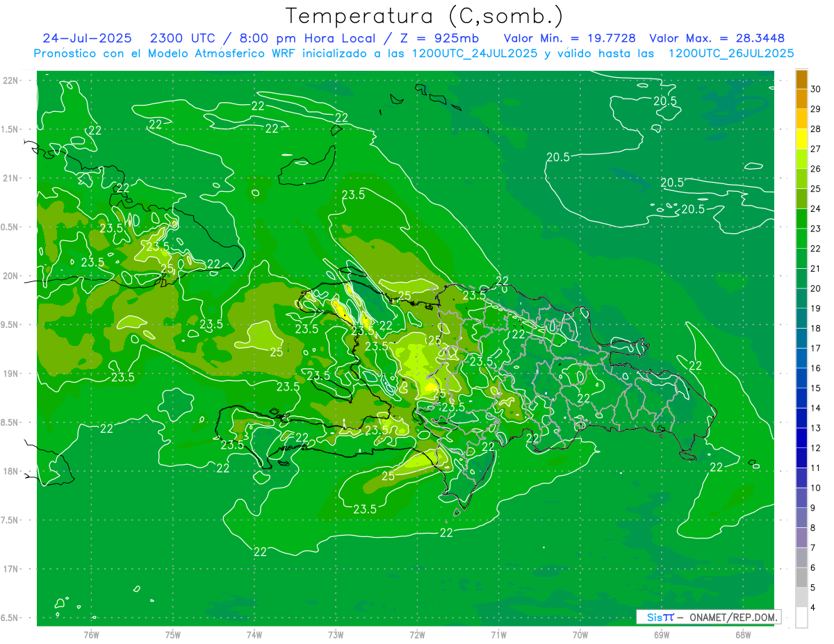
Task: Click the 75W longitude axis label
Action: pyautogui.click(x=173, y=635)
